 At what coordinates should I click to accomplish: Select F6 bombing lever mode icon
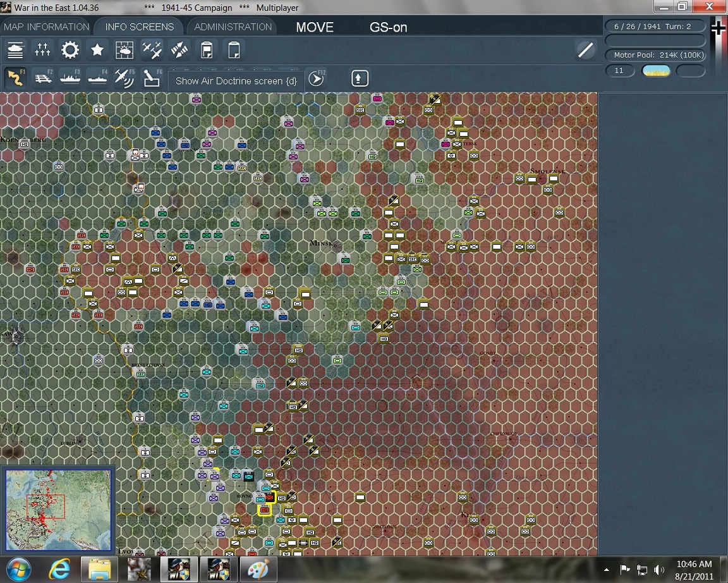coord(152,78)
